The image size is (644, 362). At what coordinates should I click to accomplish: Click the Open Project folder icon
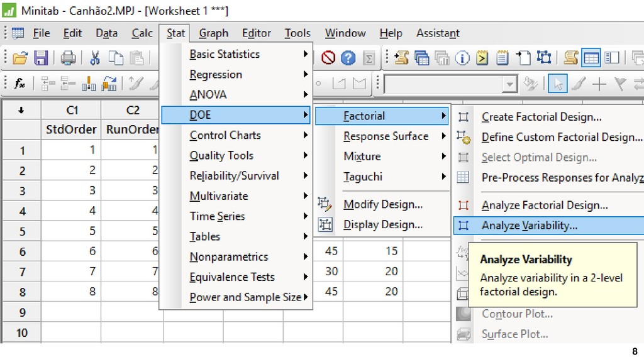coord(19,58)
